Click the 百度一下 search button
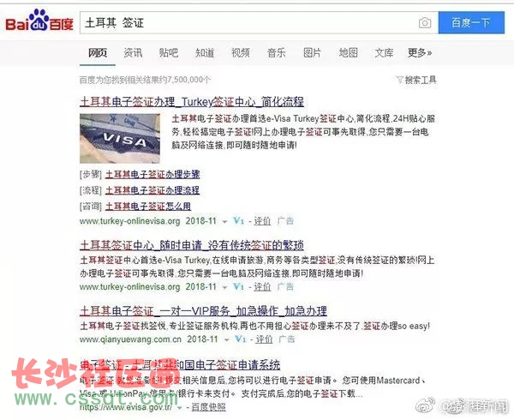Screen dimensions: 514x420 click(x=471, y=22)
